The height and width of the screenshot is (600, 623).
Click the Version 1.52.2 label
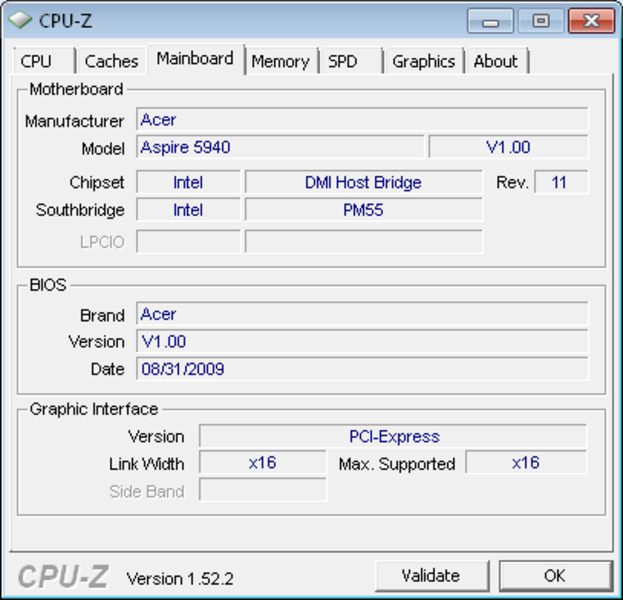[180, 579]
